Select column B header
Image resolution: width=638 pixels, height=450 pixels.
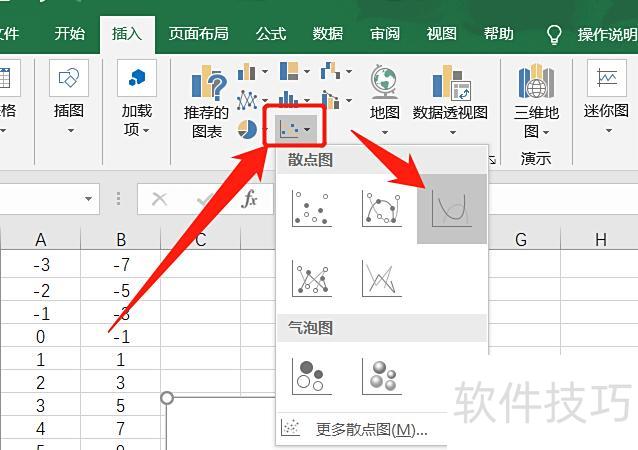click(x=121, y=239)
